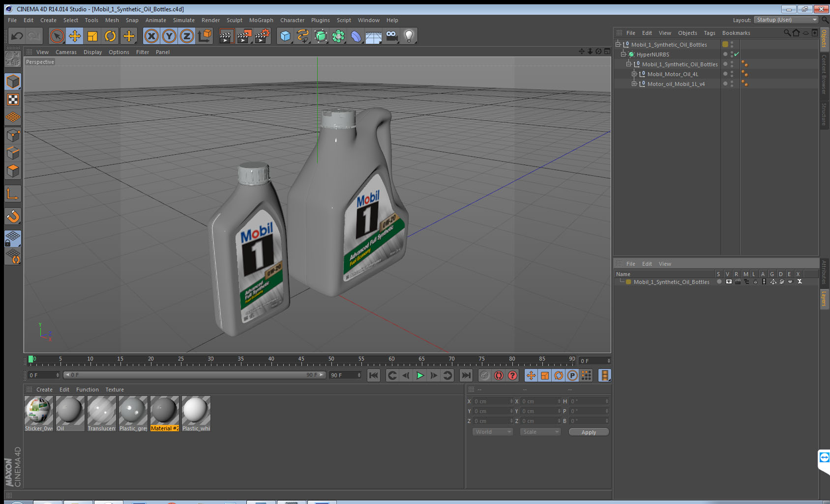Open the viewport Display menu
Image resolution: width=830 pixels, height=504 pixels.
92,52
